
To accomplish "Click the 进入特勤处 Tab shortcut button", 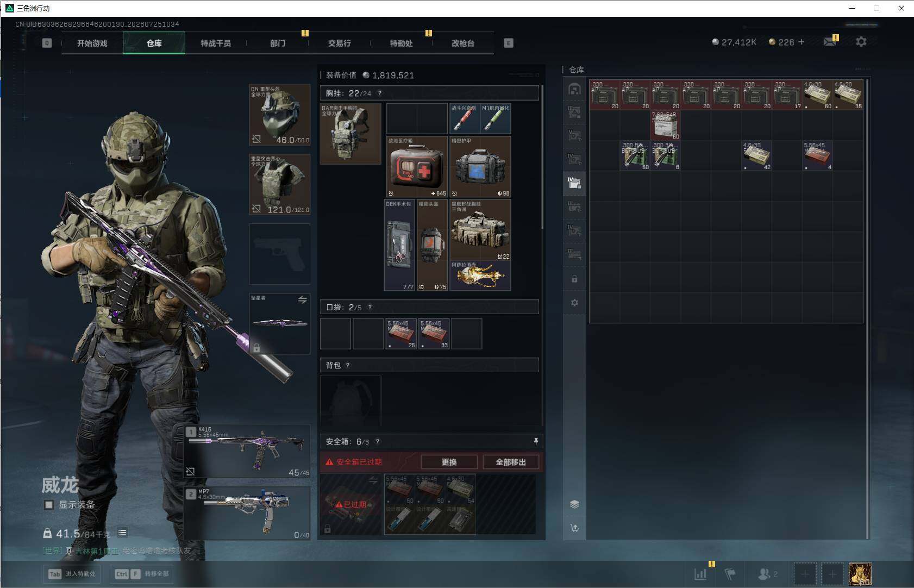I will (x=72, y=574).
